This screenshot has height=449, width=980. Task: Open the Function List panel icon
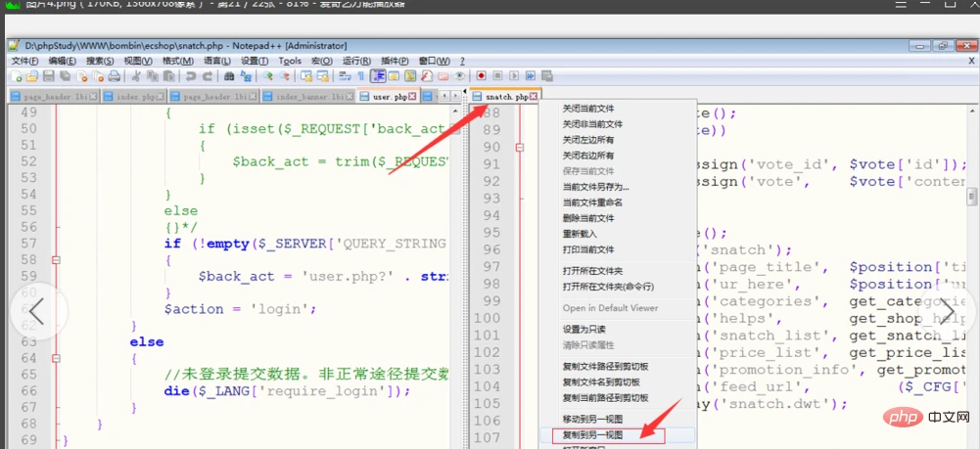427,76
